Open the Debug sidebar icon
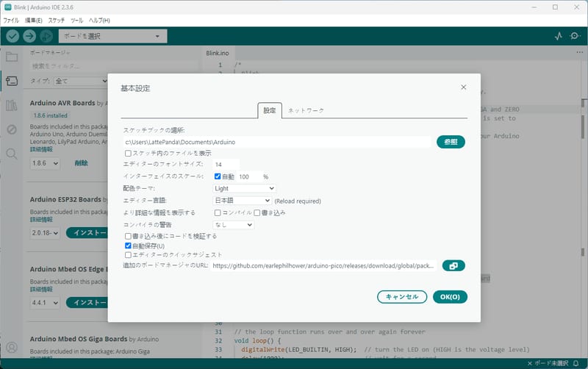The height and width of the screenshot is (369, 588). 11,129
